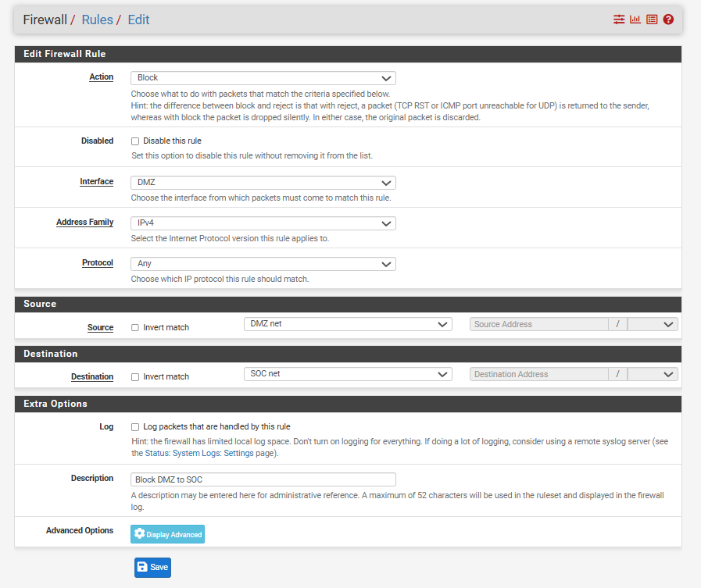Open the Source type dropdown showing DMZ net
Image resolution: width=701 pixels, height=588 pixels.
[x=348, y=324]
